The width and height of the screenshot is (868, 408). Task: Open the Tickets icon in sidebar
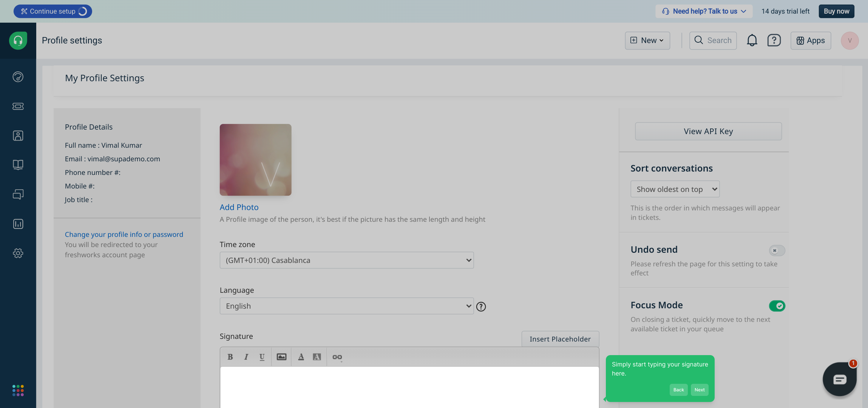click(18, 106)
